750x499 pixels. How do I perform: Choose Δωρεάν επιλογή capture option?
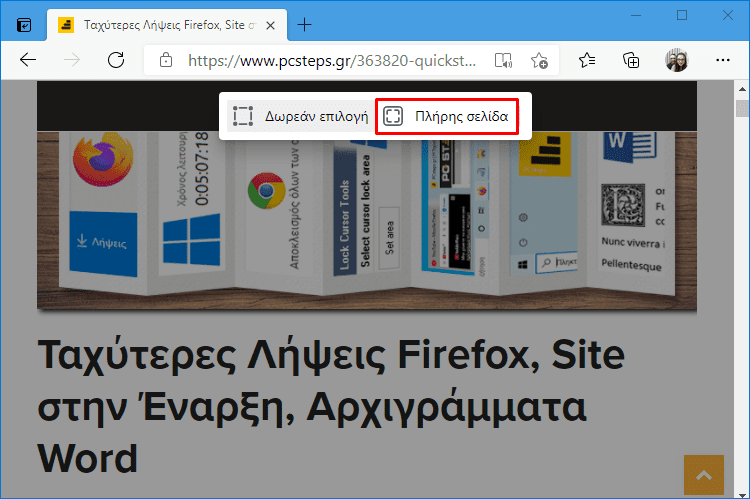[x=300, y=116]
